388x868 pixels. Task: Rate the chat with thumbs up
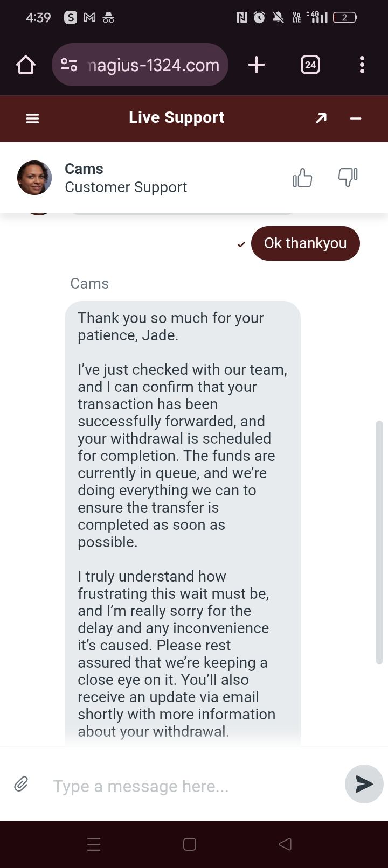point(302,178)
